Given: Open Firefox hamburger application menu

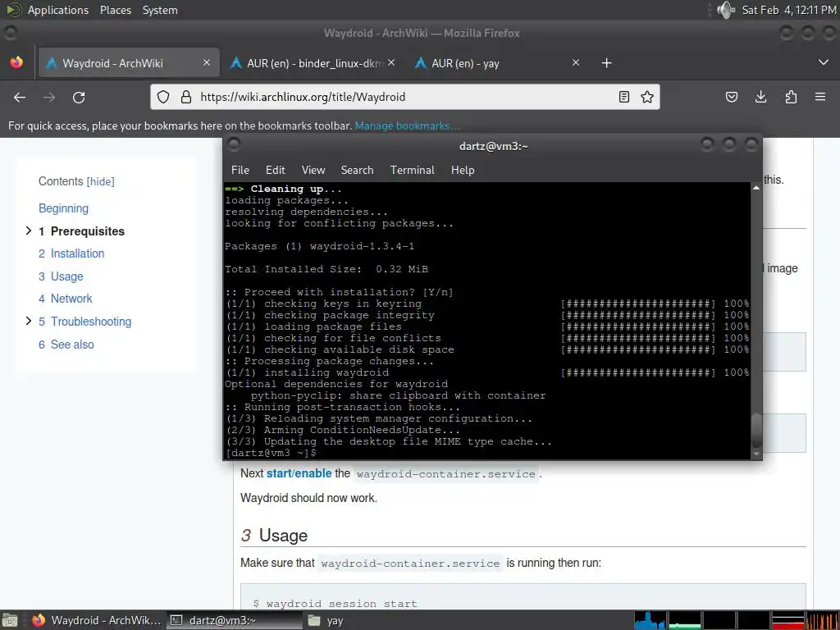Looking at the screenshot, I should coord(820,97).
